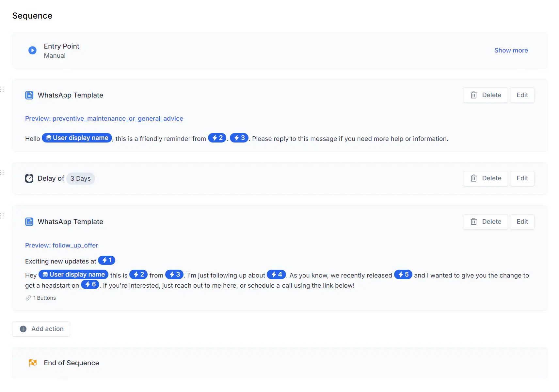Click User display name chip in first template
Screen dimensions: 559x392
coord(77,138)
